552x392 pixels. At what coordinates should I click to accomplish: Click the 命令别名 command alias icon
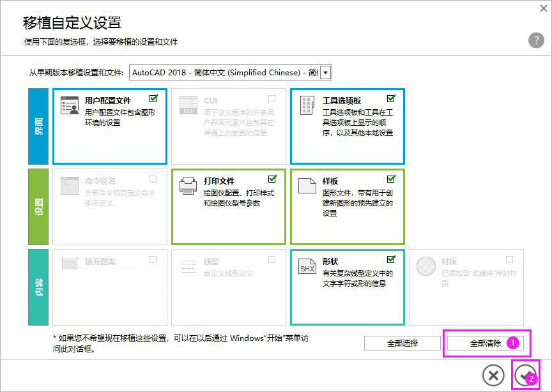coord(69,185)
